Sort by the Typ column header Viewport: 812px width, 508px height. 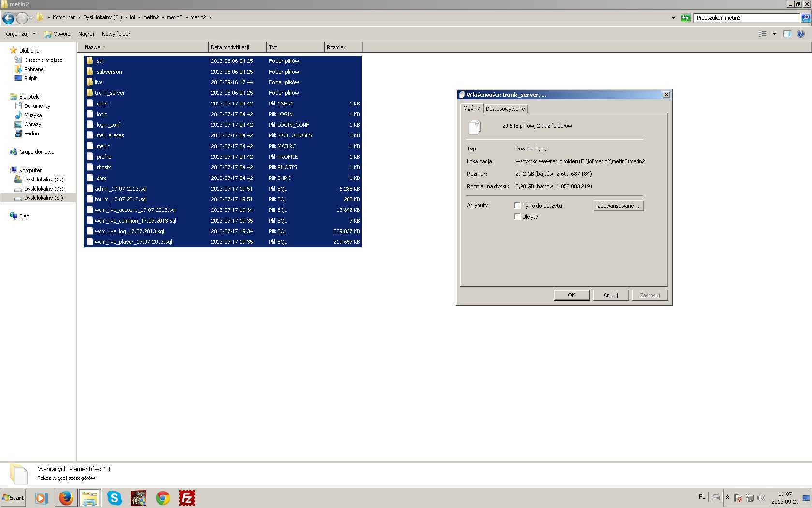295,47
